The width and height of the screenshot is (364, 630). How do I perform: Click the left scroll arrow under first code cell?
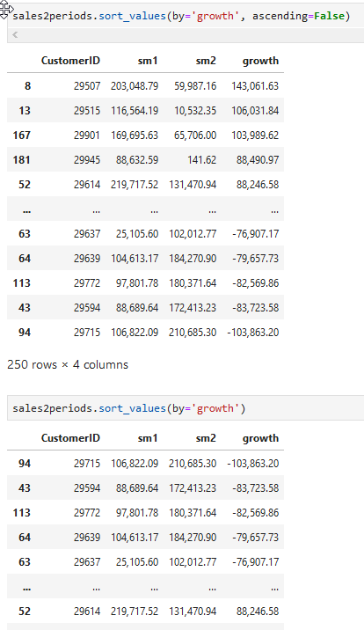pos(15,35)
